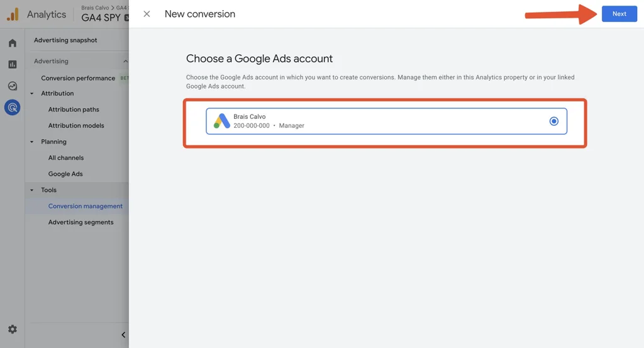Collapse the Attribution tree arrow
Image resolution: width=644 pixels, height=348 pixels.
tap(31, 94)
